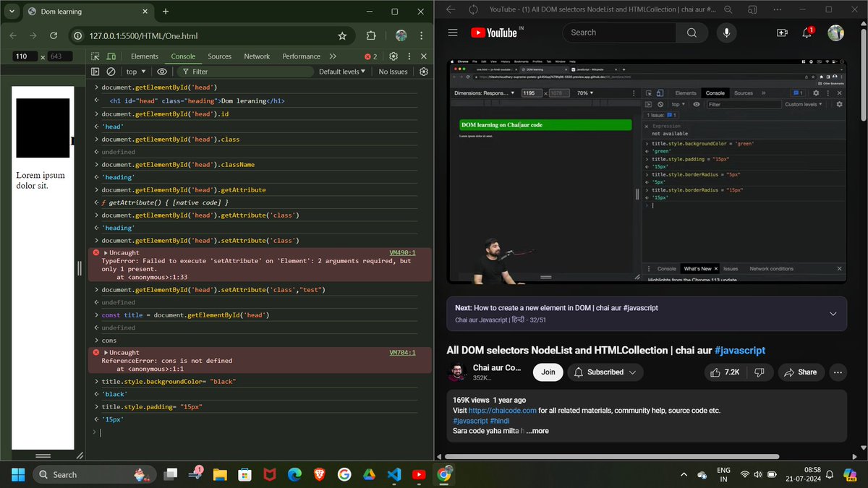Switch to the Elements tab
Viewport: 868px width, 488px height.
click(x=145, y=56)
